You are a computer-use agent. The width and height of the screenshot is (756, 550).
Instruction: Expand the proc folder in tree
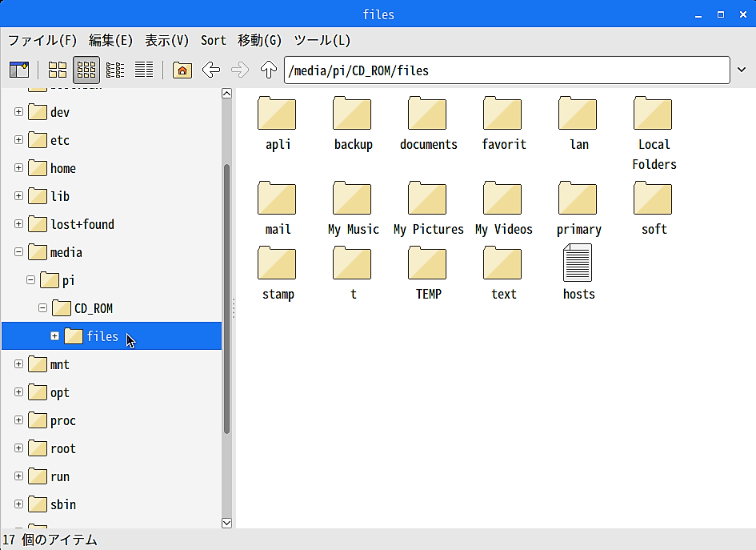(19, 420)
